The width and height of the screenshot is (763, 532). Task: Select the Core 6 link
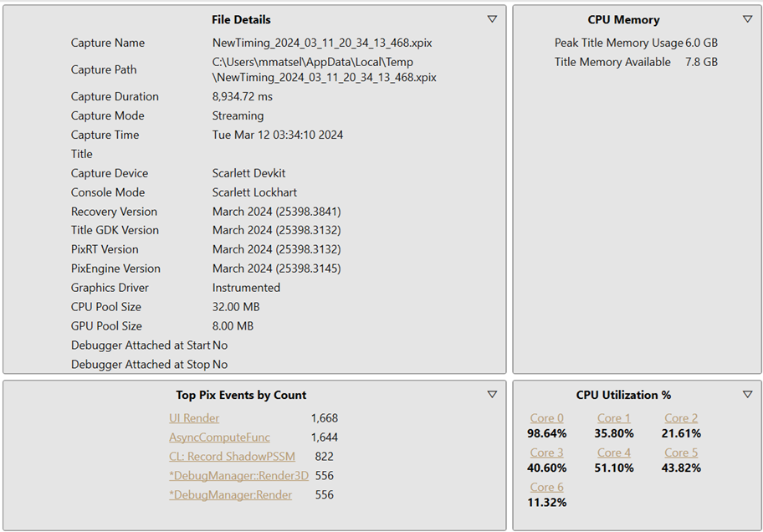[x=546, y=487]
